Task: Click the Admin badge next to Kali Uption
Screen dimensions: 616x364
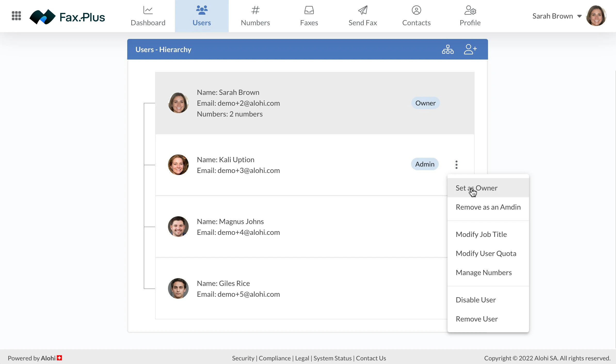Action: tap(425, 164)
